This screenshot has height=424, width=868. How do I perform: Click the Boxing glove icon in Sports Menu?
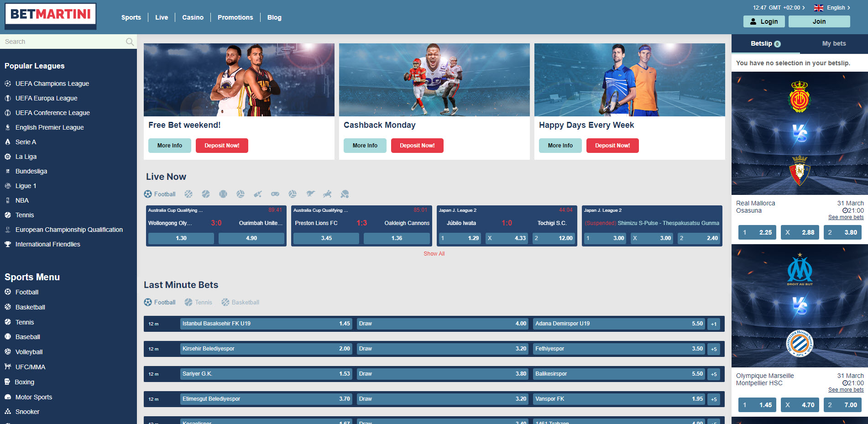click(x=7, y=382)
